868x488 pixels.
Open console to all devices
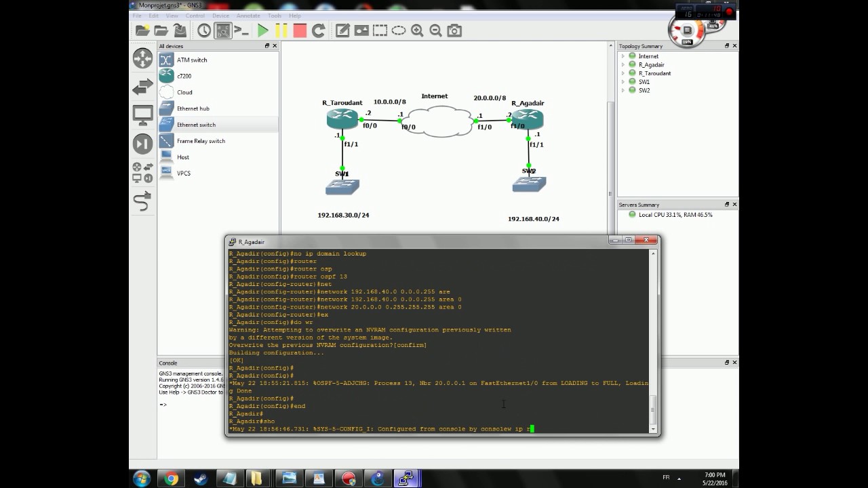click(x=241, y=30)
